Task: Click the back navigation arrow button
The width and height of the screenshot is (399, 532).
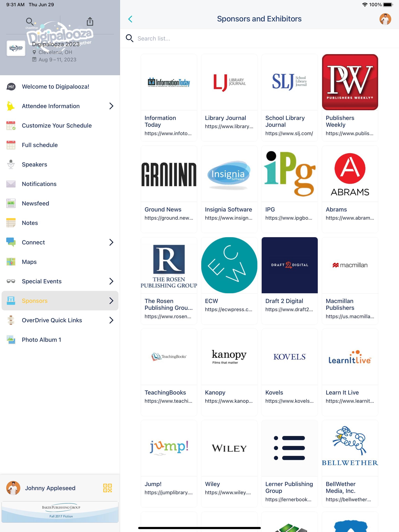Action: click(x=131, y=18)
